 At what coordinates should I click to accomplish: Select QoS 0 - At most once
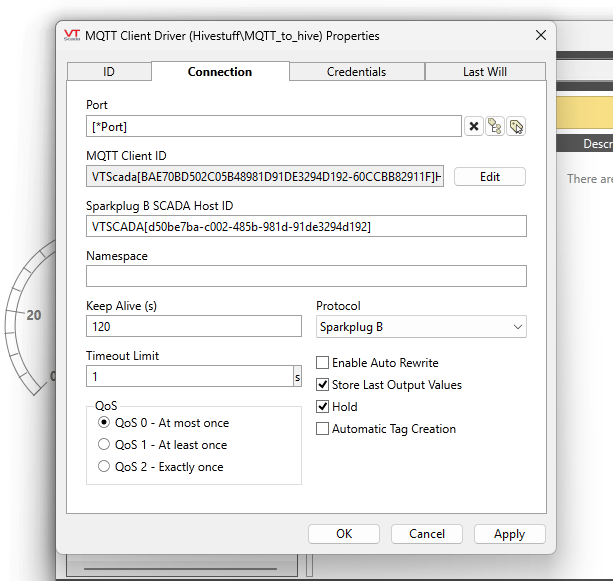click(104, 423)
